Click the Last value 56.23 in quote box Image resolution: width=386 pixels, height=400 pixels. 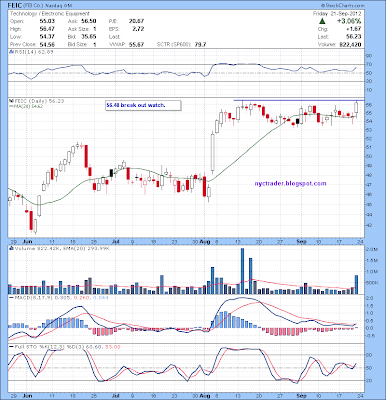(x=354, y=37)
